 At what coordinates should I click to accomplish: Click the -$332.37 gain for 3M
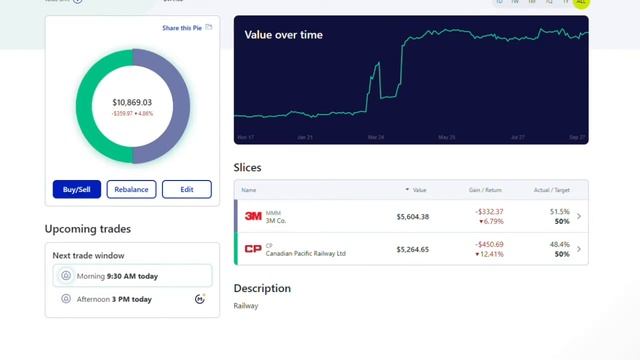489,211
